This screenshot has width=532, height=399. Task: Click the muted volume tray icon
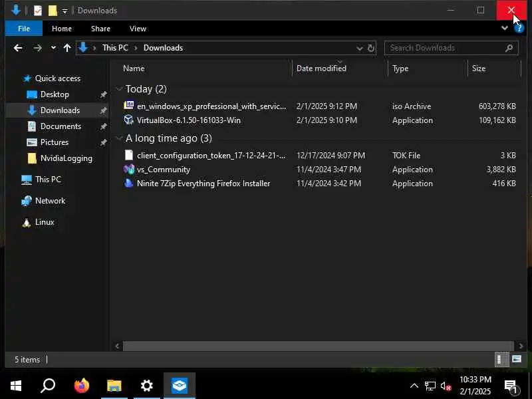[x=446, y=386]
